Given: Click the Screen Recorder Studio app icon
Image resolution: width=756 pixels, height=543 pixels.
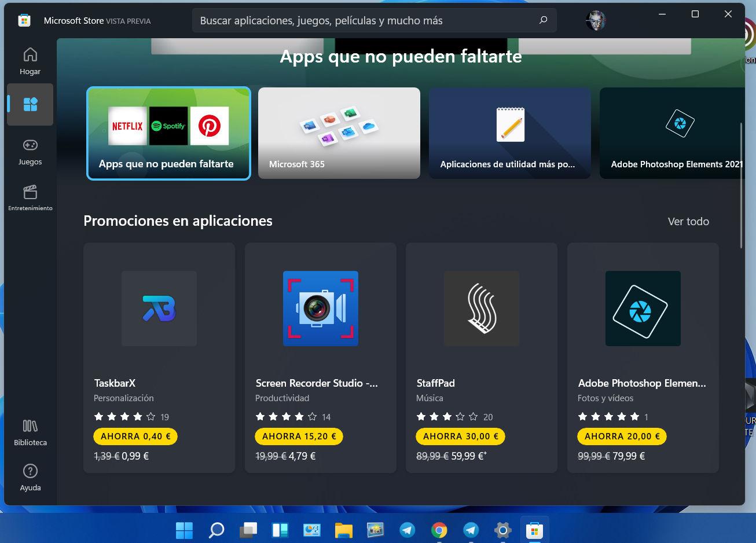Looking at the screenshot, I should (x=321, y=309).
